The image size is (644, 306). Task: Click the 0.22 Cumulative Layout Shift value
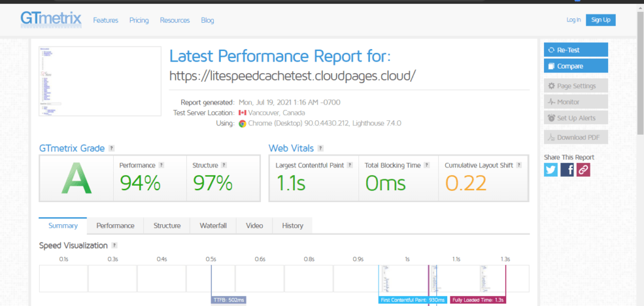point(466,183)
